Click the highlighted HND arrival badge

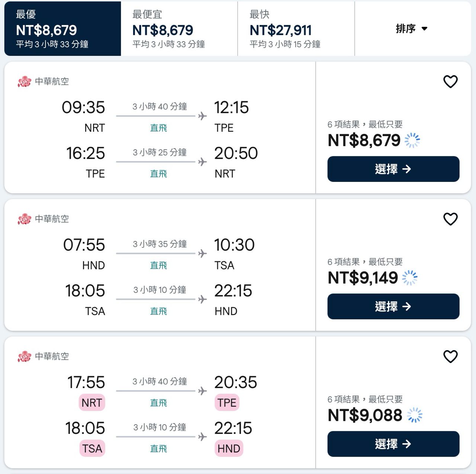pos(229,449)
